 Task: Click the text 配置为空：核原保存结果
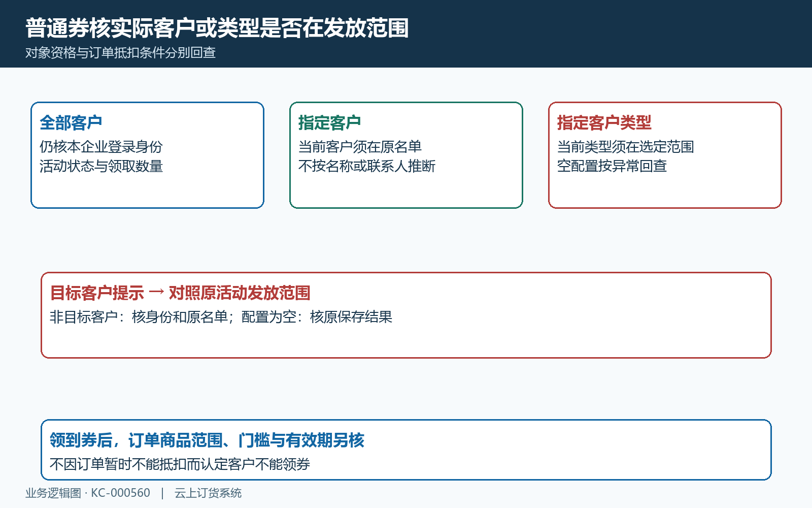pos(317,317)
